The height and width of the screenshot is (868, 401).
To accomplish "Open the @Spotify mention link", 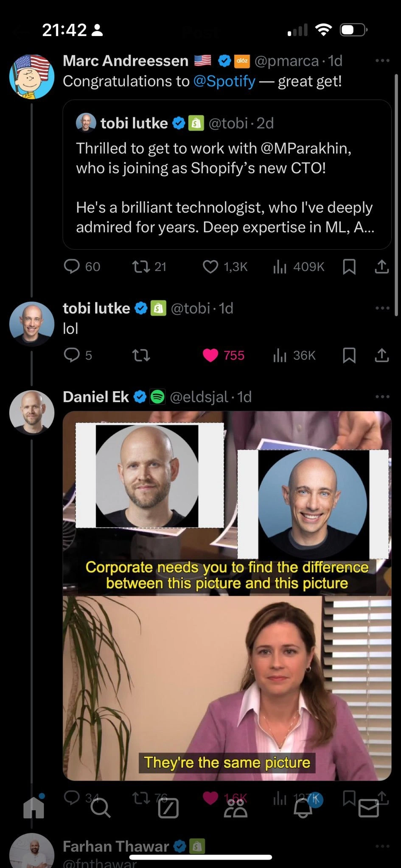I will (x=224, y=81).
